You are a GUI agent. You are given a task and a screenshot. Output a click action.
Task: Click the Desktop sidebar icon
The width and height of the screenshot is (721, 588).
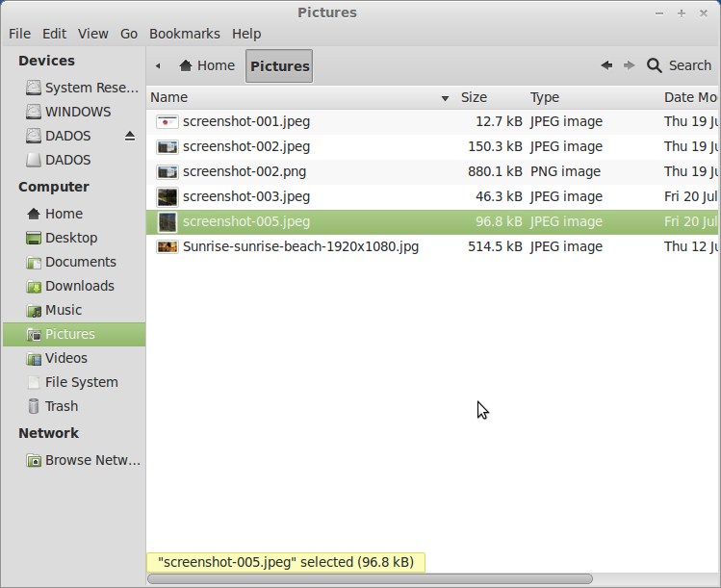[x=33, y=238]
